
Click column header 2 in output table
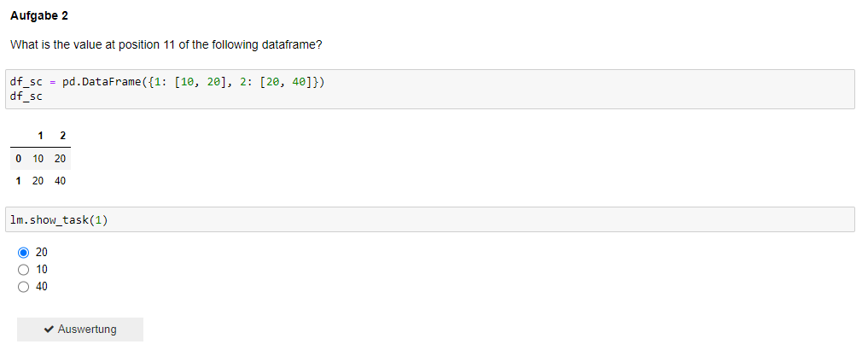pos(62,136)
